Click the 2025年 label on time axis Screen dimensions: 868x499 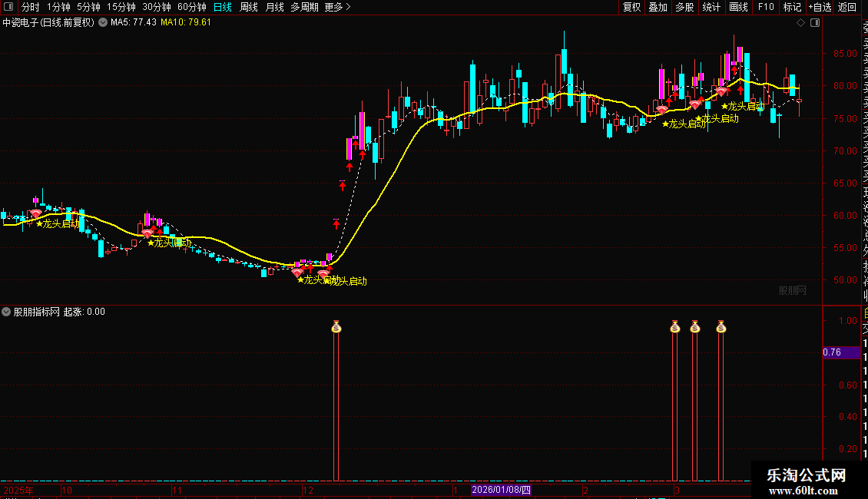point(18,490)
